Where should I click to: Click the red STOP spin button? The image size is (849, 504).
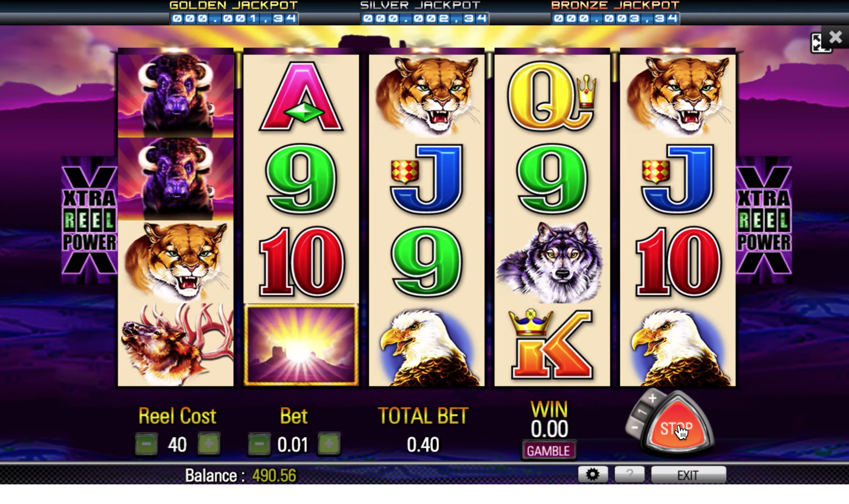coord(677,428)
